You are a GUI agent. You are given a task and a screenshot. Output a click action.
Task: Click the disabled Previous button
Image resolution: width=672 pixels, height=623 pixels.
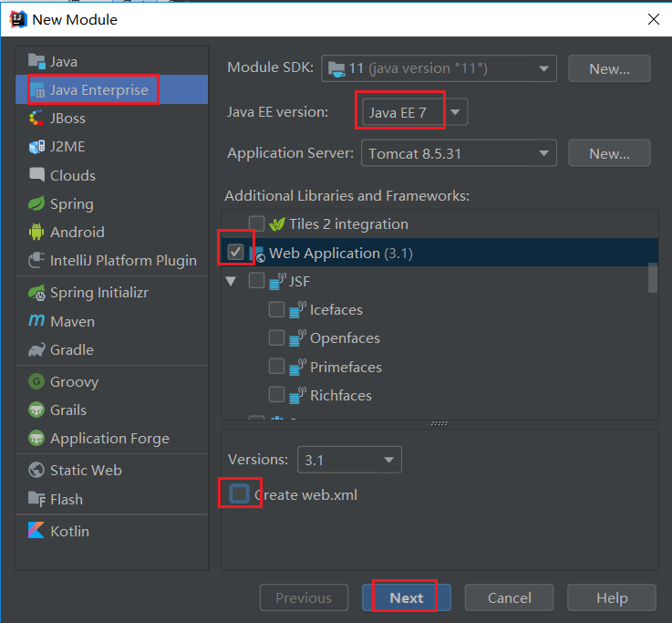point(304,597)
